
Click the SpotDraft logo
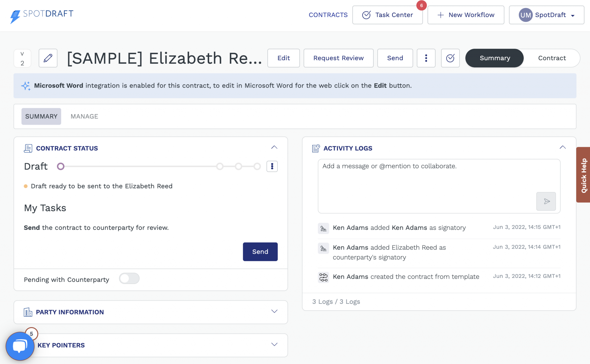(x=41, y=14)
